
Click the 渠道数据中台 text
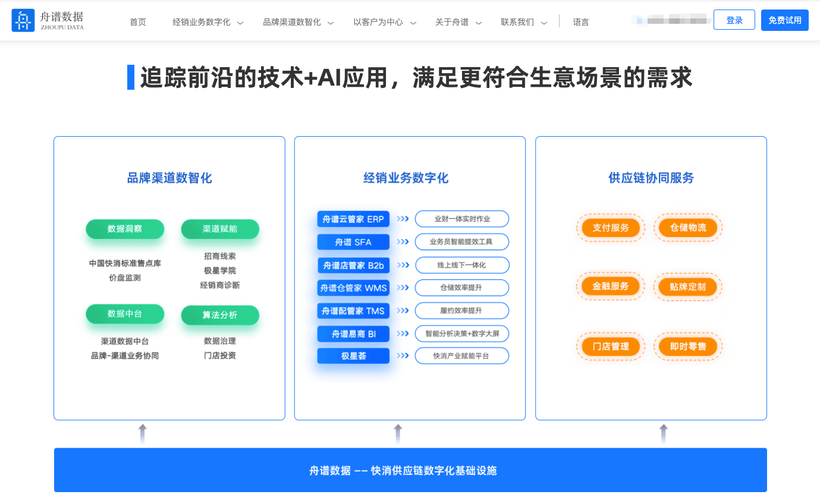[x=125, y=341]
